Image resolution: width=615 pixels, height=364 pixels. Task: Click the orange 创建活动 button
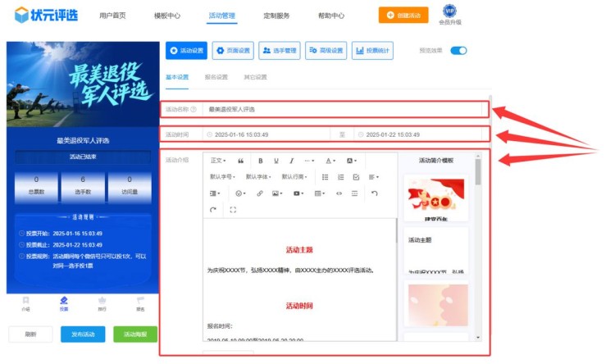(x=403, y=15)
